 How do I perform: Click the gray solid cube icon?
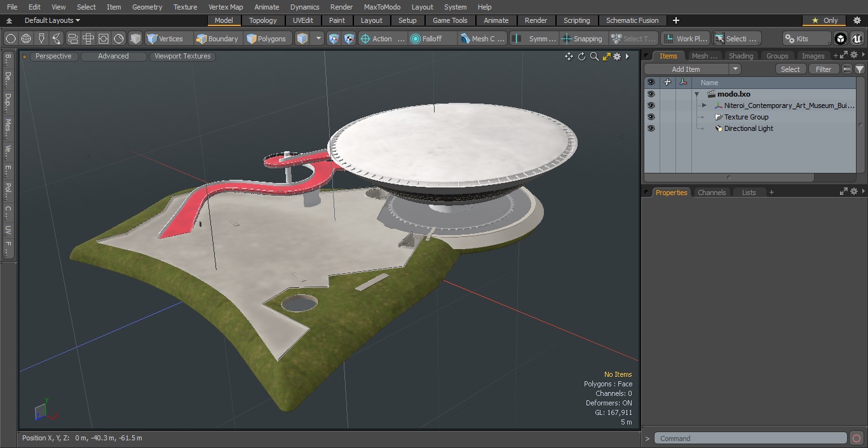(x=135, y=39)
